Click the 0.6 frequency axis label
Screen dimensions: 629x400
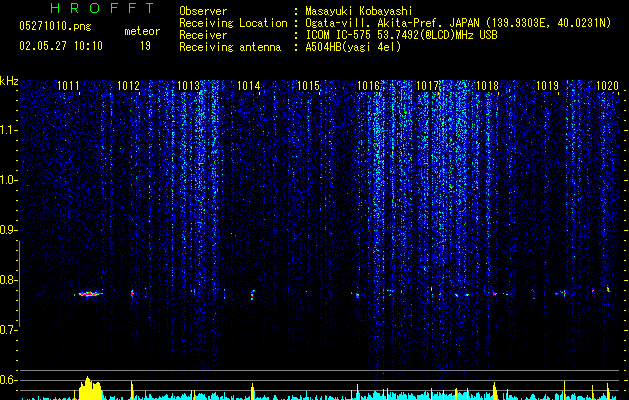tap(9, 380)
